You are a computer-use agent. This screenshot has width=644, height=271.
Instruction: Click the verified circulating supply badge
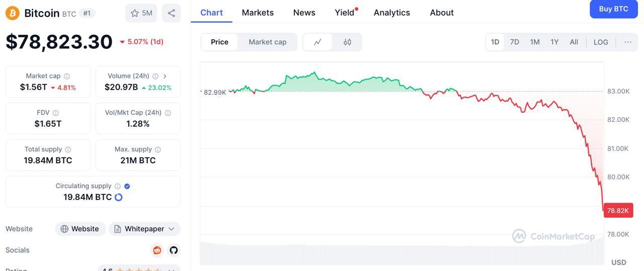click(127, 186)
